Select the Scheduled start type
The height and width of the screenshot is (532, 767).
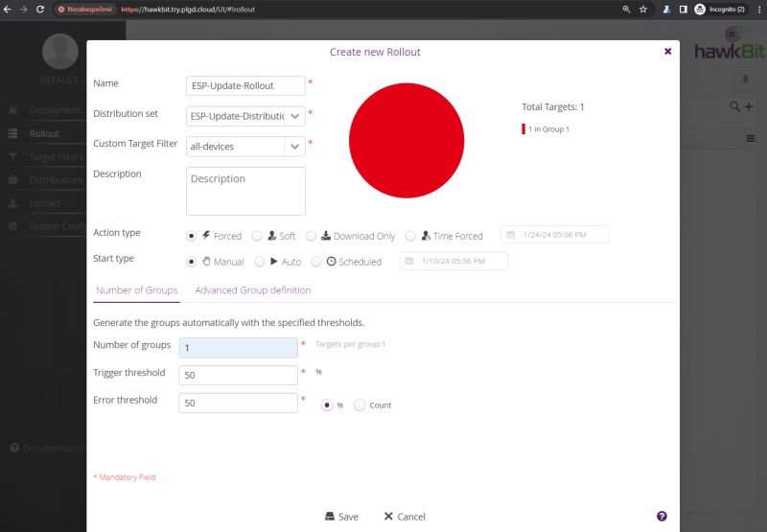click(x=316, y=262)
